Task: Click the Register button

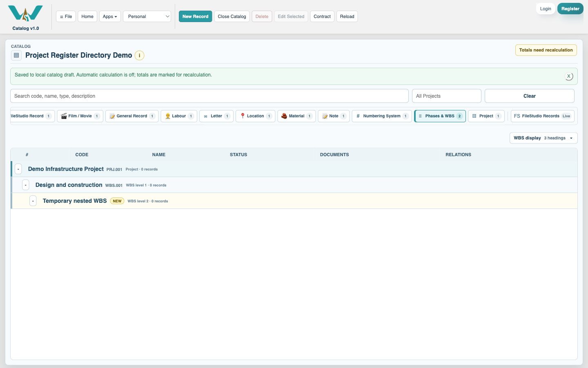Action: point(570,9)
